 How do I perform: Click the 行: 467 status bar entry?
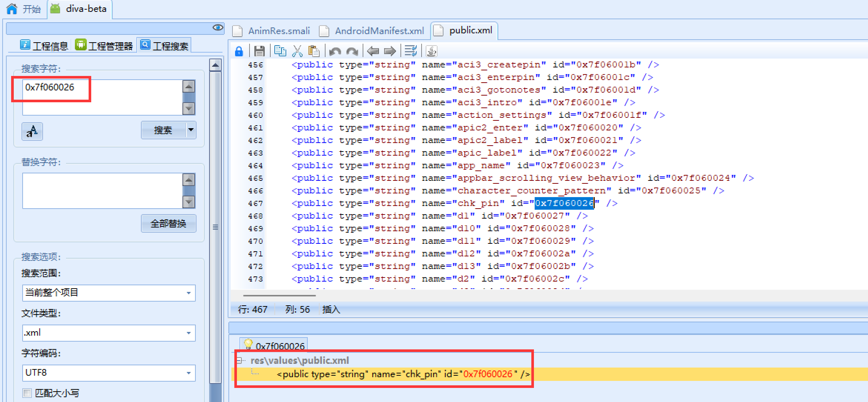(x=253, y=309)
